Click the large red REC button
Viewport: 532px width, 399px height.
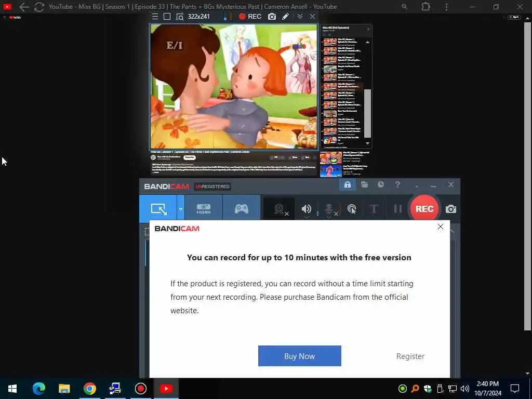(x=424, y=209)
